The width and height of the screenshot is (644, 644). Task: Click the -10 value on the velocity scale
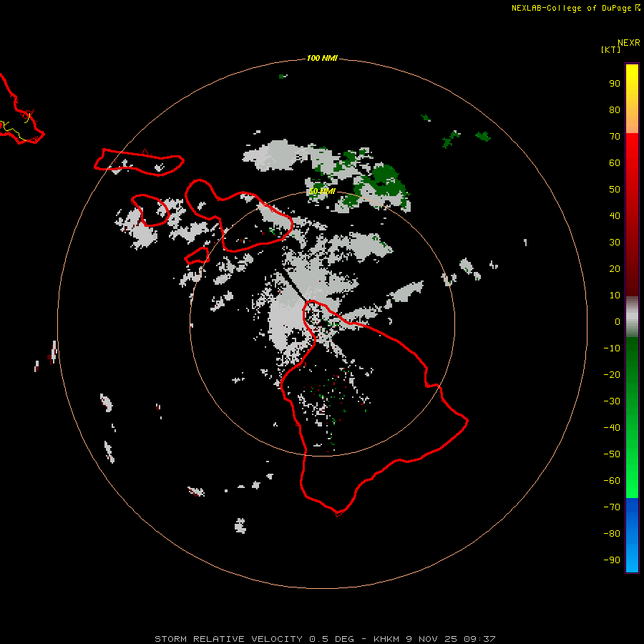tap(612, 348)
